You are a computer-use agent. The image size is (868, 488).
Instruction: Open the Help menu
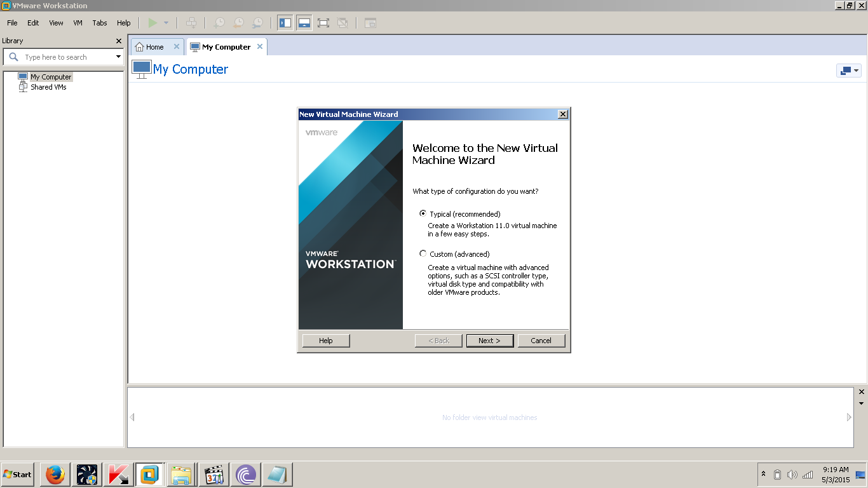(123, 23)
